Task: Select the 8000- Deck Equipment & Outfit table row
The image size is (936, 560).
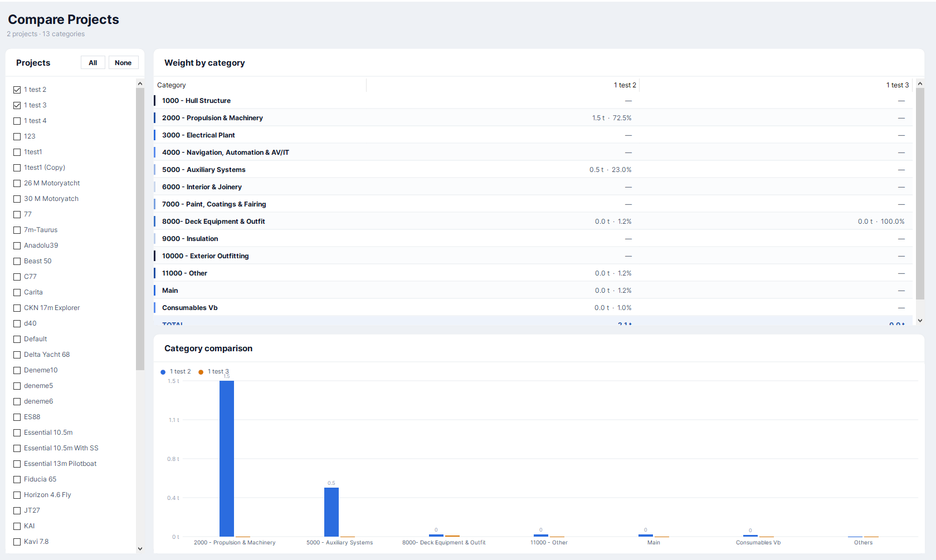Action: click(x=533, y=222)
